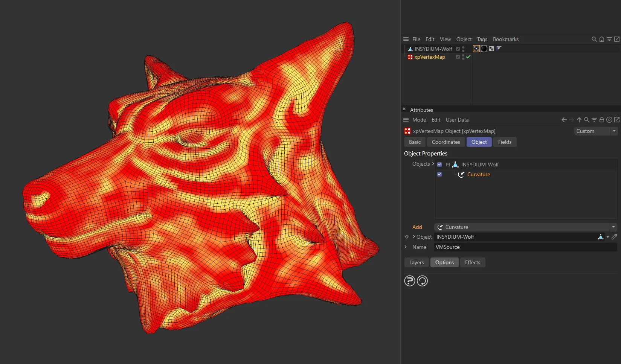Click the back arrow in Attributes toolbar

tap(564, 120)
